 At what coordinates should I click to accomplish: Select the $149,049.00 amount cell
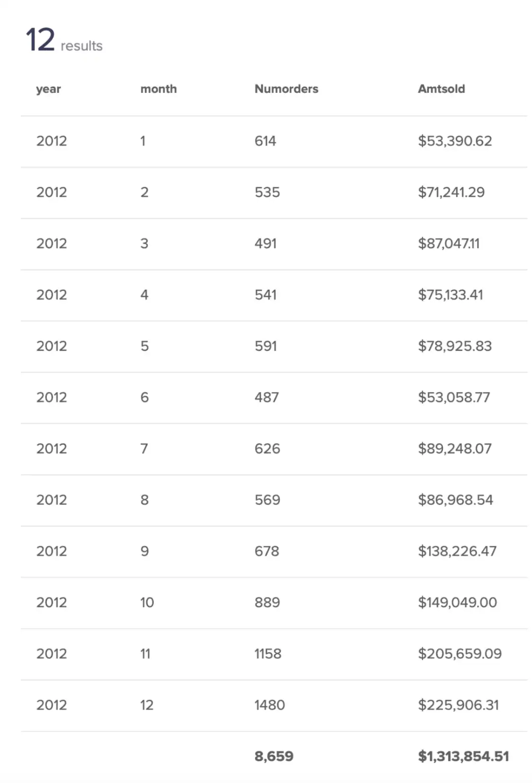pyautogui.click(x=457, y=602)
